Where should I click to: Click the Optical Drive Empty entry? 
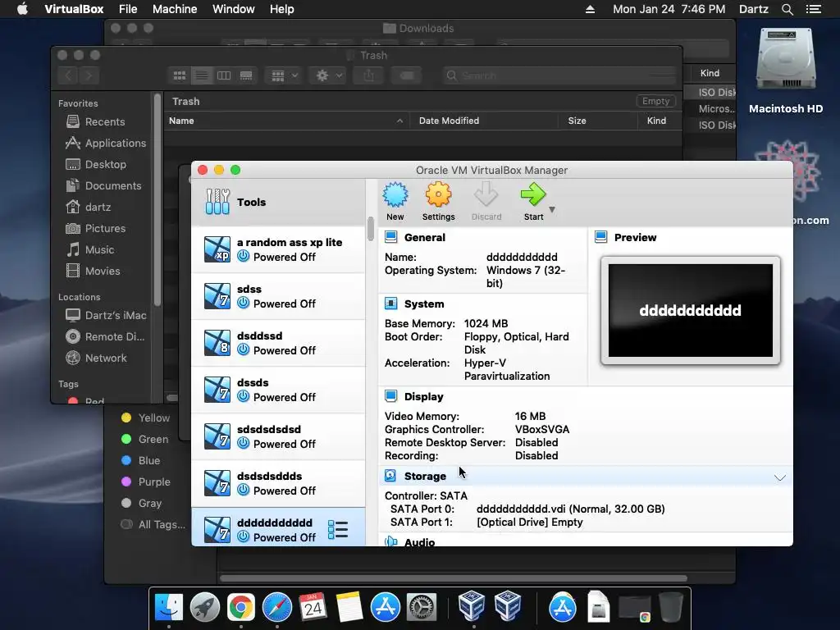(529, 523)
